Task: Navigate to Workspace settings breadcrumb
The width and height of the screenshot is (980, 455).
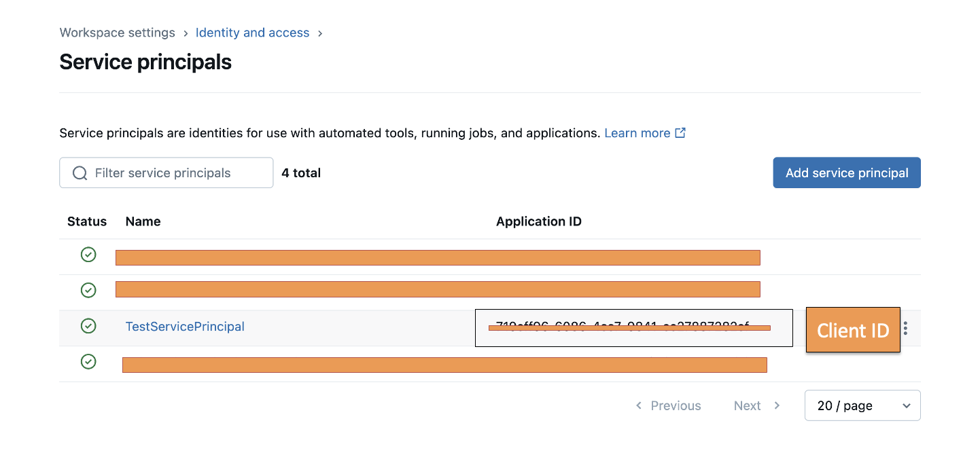Action: coord(117,33)
